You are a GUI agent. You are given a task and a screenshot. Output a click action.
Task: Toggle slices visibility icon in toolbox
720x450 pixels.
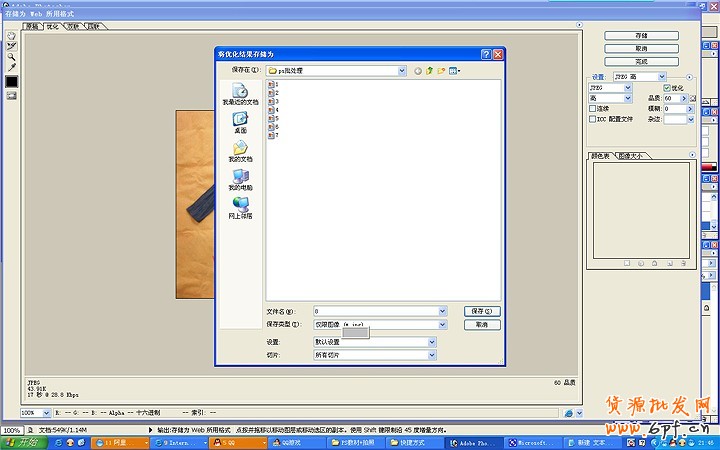tap(11, 95)
